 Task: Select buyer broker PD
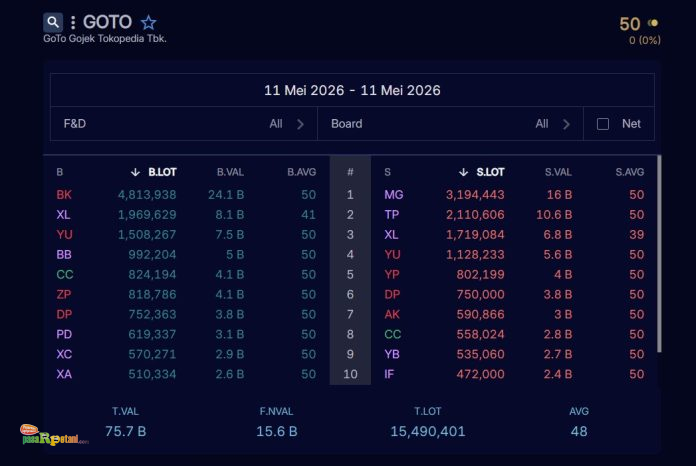point(64,335)
